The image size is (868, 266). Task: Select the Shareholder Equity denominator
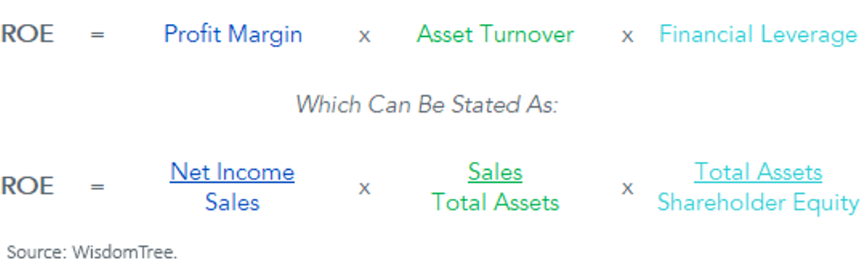758,203
